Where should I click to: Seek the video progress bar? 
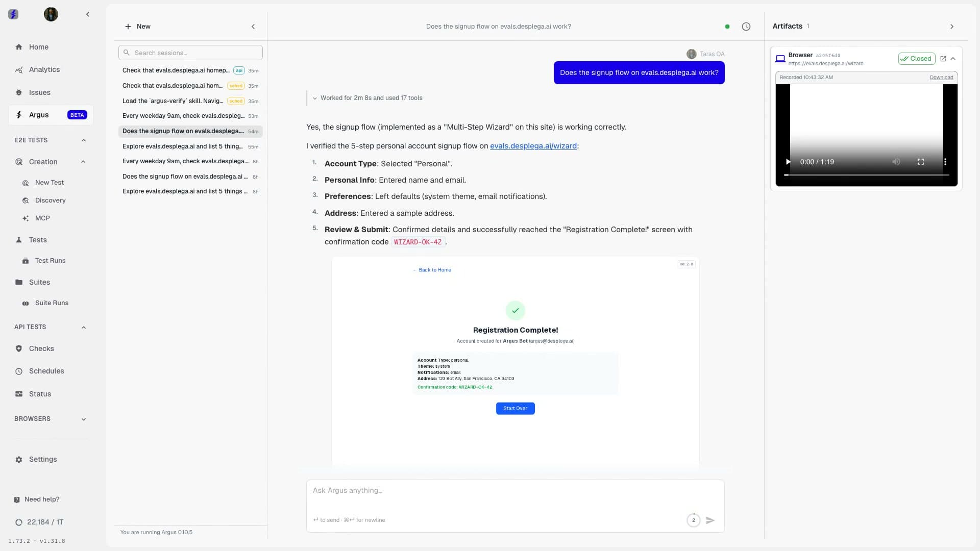coord(866,175)
